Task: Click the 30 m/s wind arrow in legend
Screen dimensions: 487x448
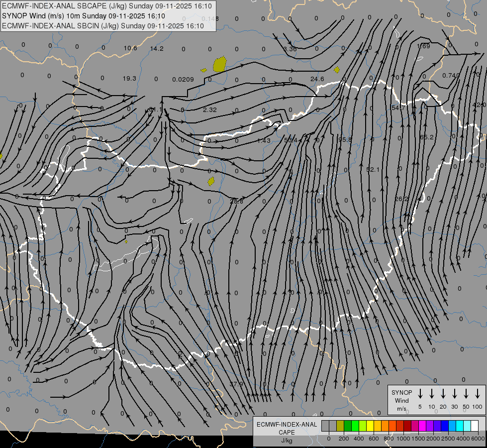Action: pyautogui.click(x=454, y=394)
